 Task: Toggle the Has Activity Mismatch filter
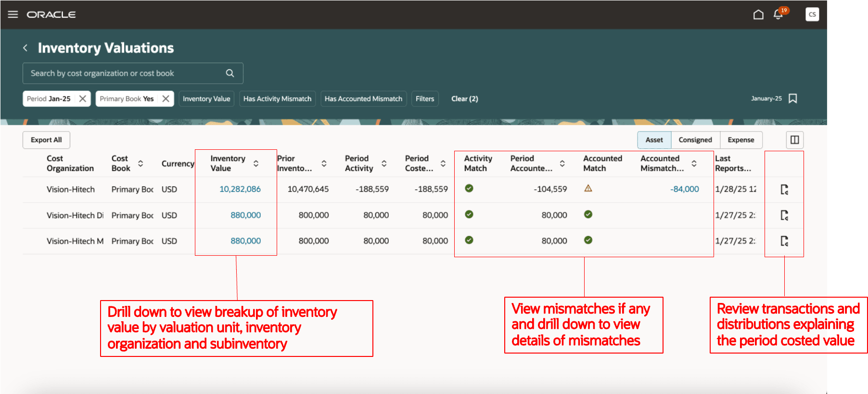coord(277,99)
